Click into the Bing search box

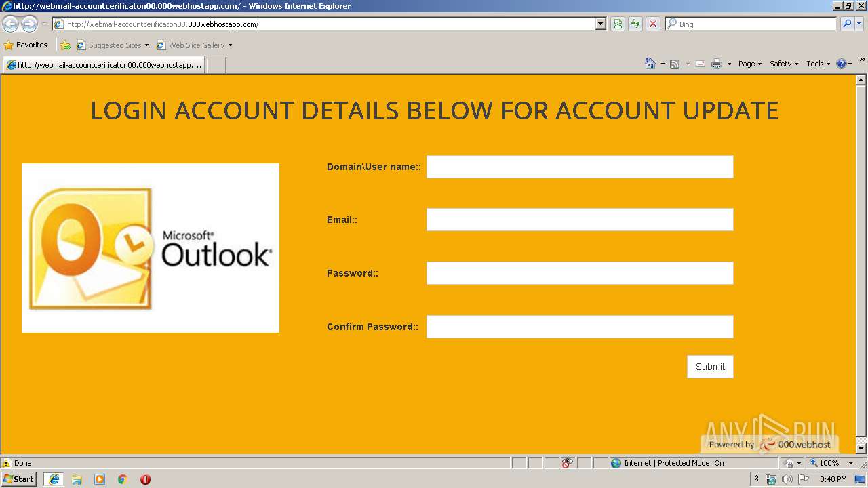click(x=751, y=24)
